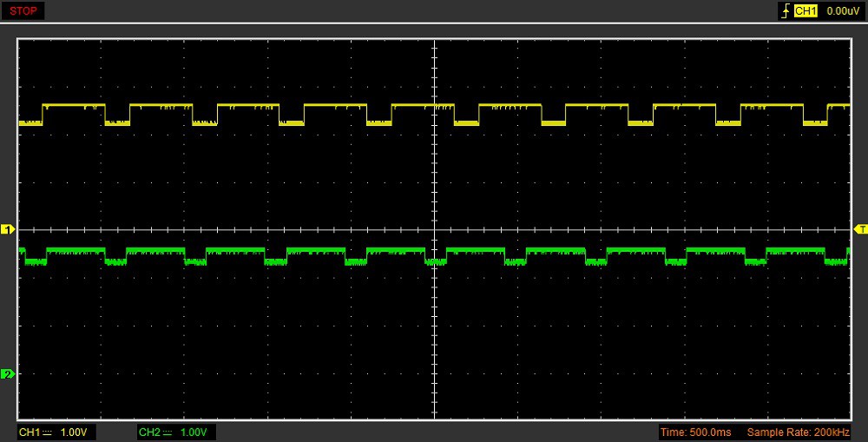Click the yellow CH1 waveform trace

pyautogui.click(x=161, y=104)
